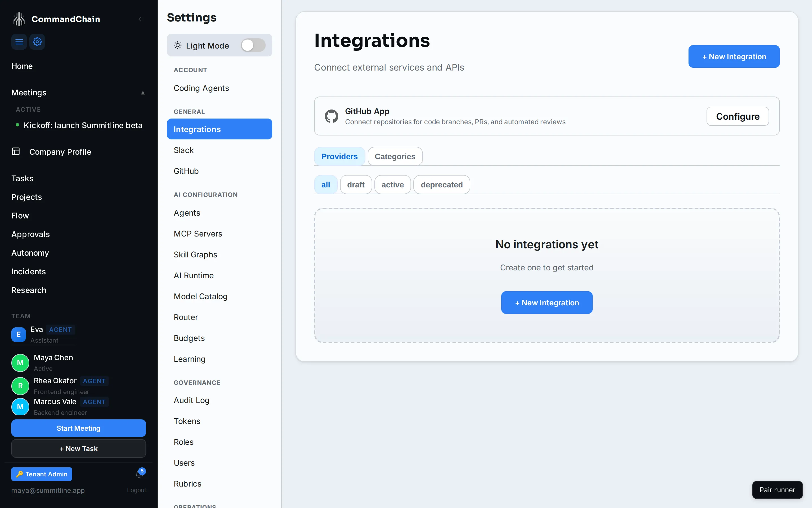
Task: Open Rubrics settings
Action: point(219,483)
